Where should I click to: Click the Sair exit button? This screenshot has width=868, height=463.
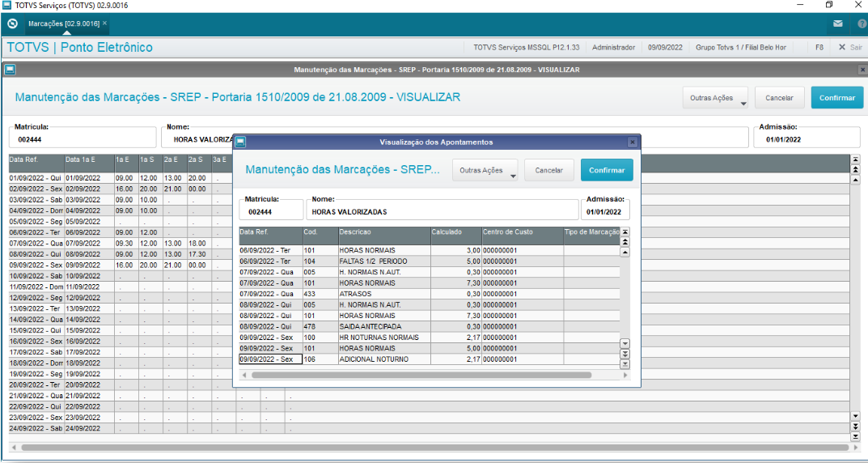[x=850, y=47]
